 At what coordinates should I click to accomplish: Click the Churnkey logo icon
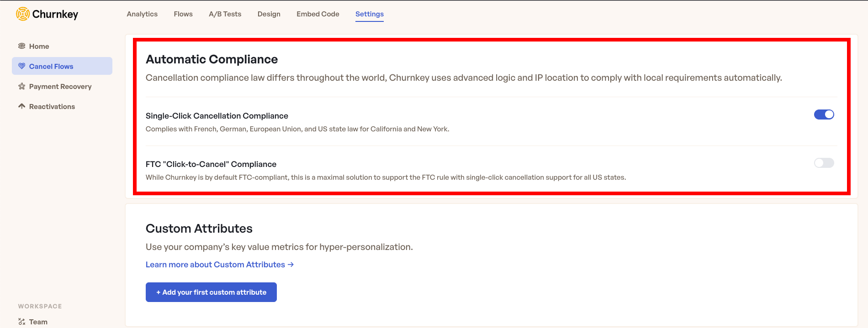pos(23,14)
